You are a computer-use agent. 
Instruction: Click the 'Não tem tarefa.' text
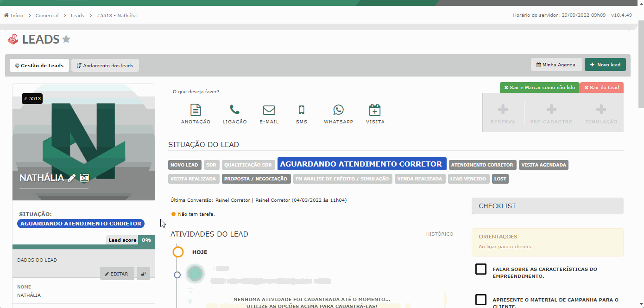pos(196,214)
